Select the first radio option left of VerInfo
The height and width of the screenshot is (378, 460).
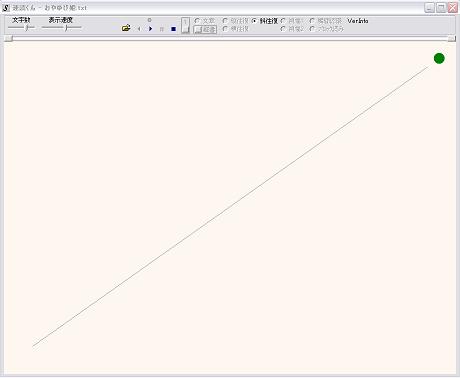point(326,21)
